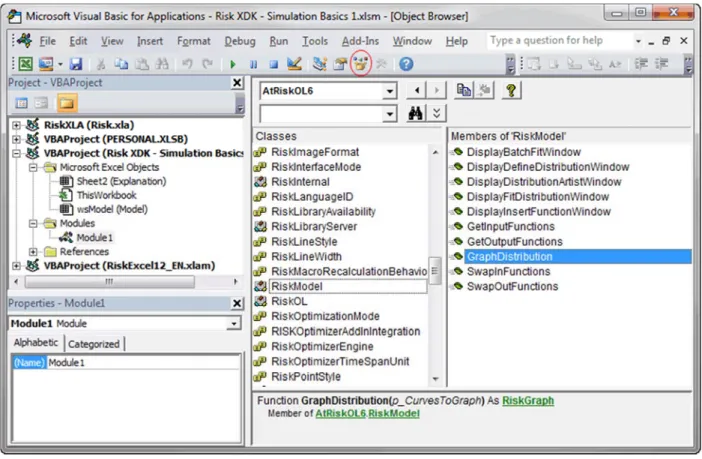The height and width of the screenshot is (459, 702).
Task: Collapse the Microsoft Excel Objects folder
Action: (x=33, y=167)
